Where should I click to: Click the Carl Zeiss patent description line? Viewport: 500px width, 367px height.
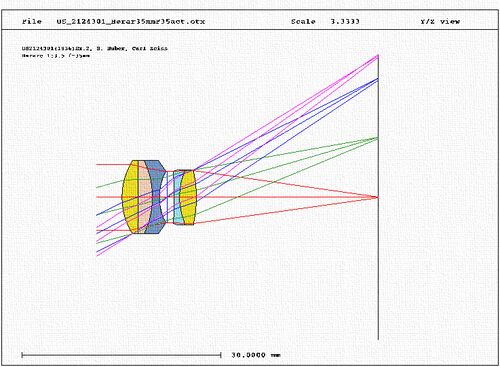95,48
